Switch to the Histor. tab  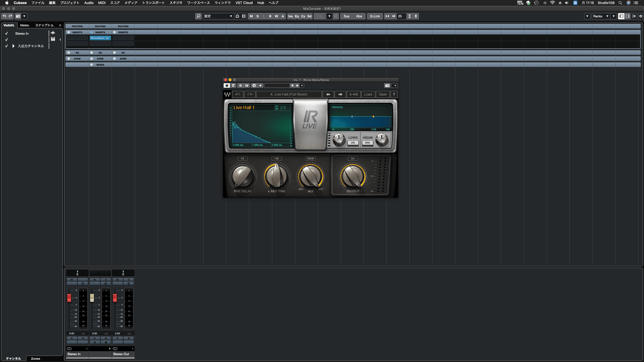point(24,25)
